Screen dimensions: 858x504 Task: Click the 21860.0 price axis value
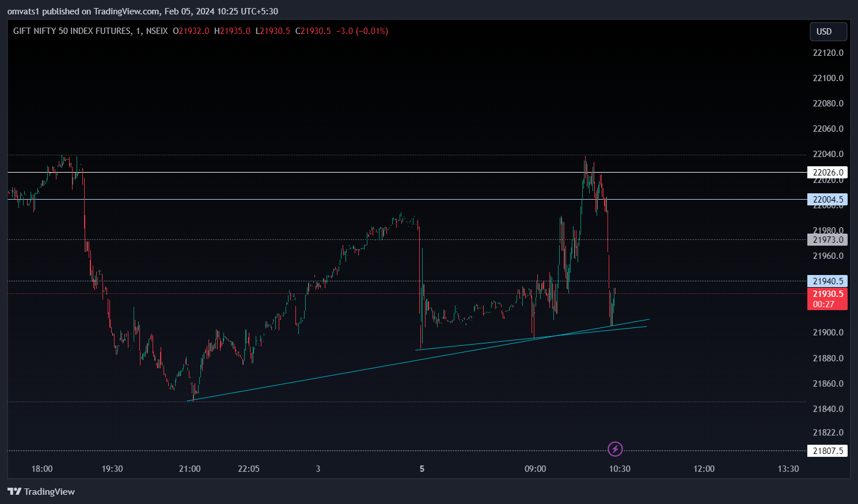point(828,384)
